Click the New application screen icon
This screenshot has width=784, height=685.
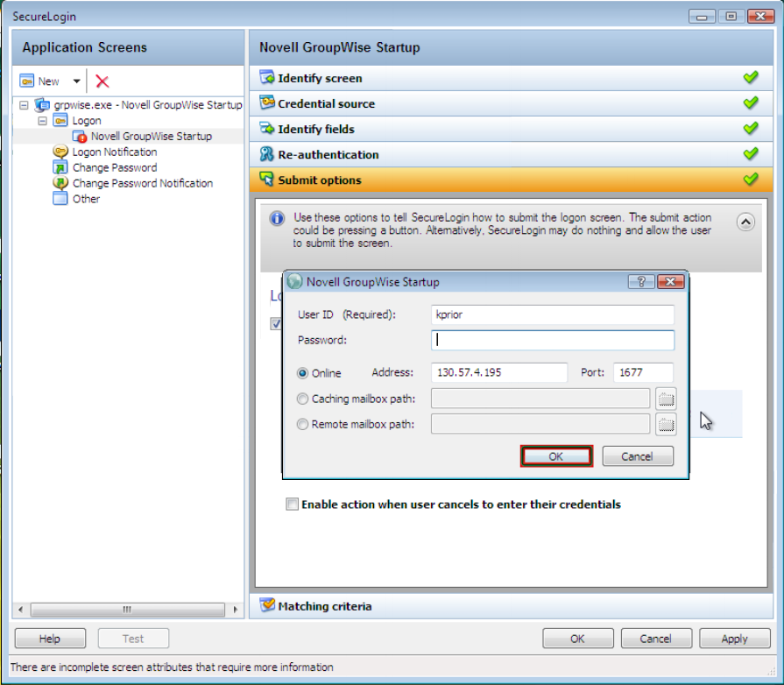27,81
